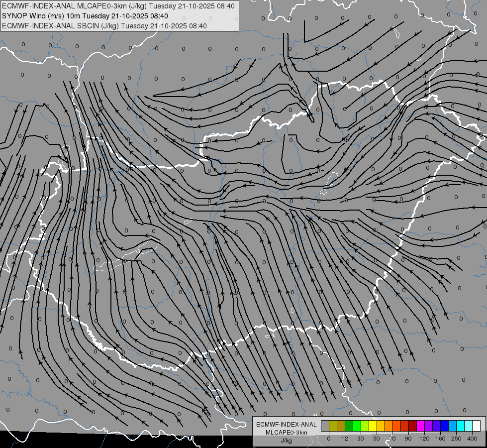Viewport: 487px width, 448px height.
Task: Click the gray swatch in the MLCAPE legend
Action: [325, 426]
